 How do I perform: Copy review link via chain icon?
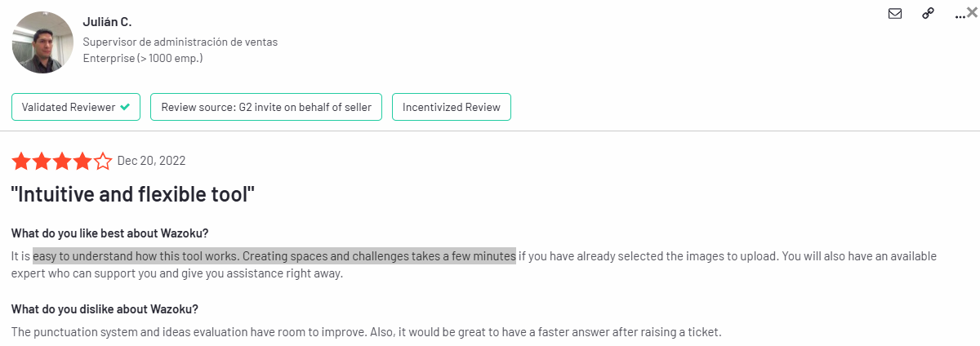(928, 13)
